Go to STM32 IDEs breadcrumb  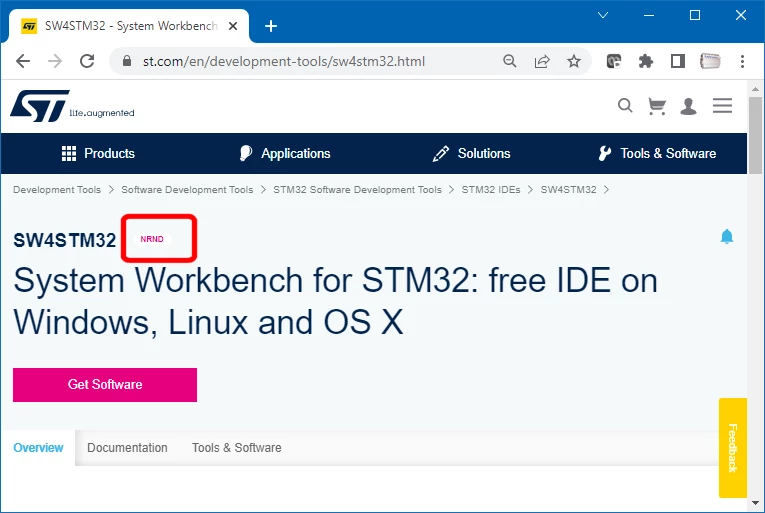click(x=491, y=189)
